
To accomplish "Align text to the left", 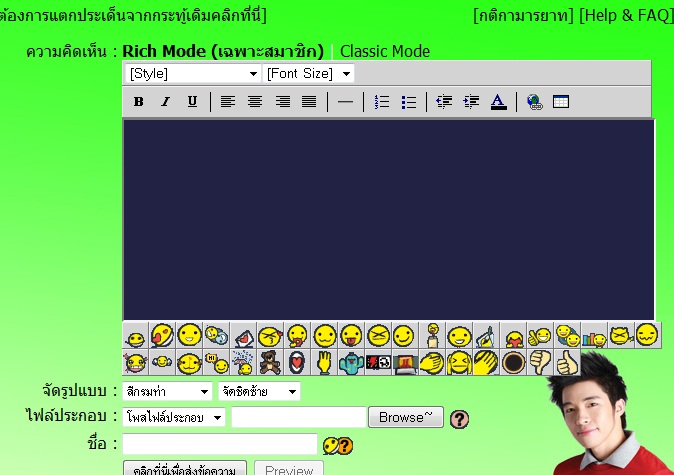I will tap(228, 102).
